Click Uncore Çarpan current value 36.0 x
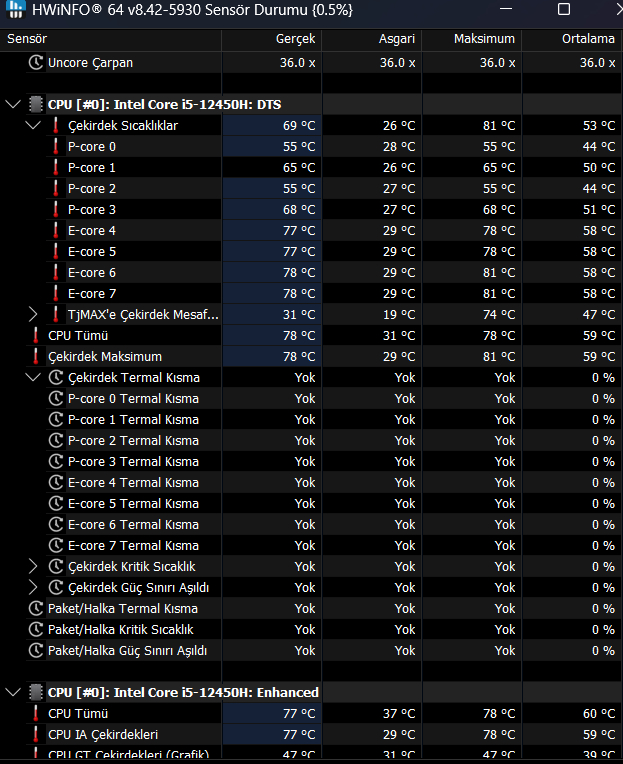623x764 pixels. click(x=298, y=63)
